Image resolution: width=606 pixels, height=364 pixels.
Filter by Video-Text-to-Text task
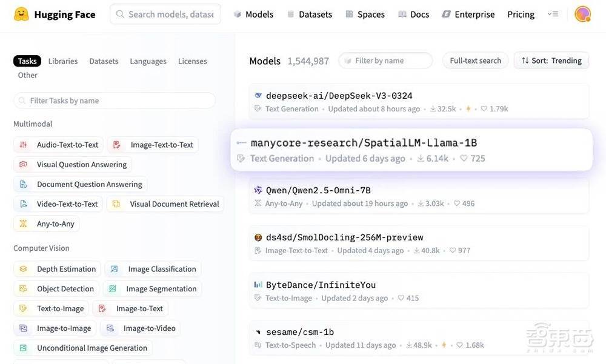(x=58, y=204)
